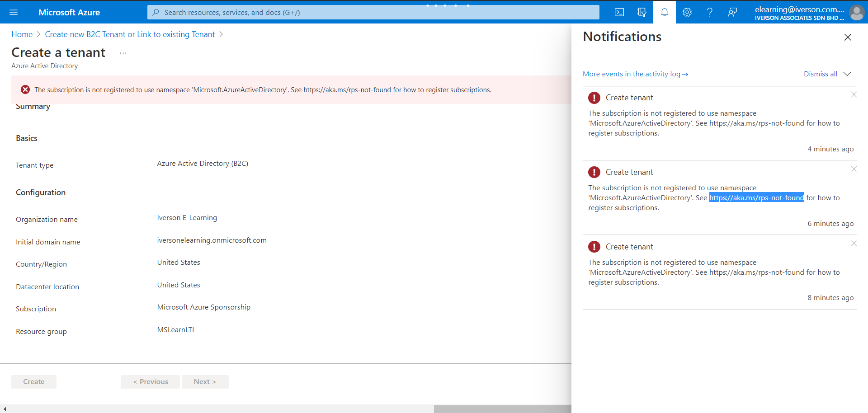
Task: Click the account avatar picture
Action: [857, 12]
